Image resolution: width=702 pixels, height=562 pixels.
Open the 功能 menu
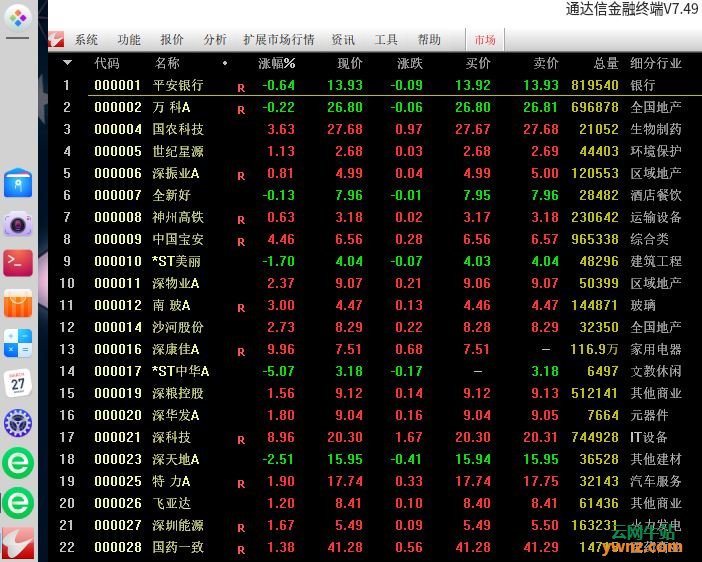pos(129,40)
